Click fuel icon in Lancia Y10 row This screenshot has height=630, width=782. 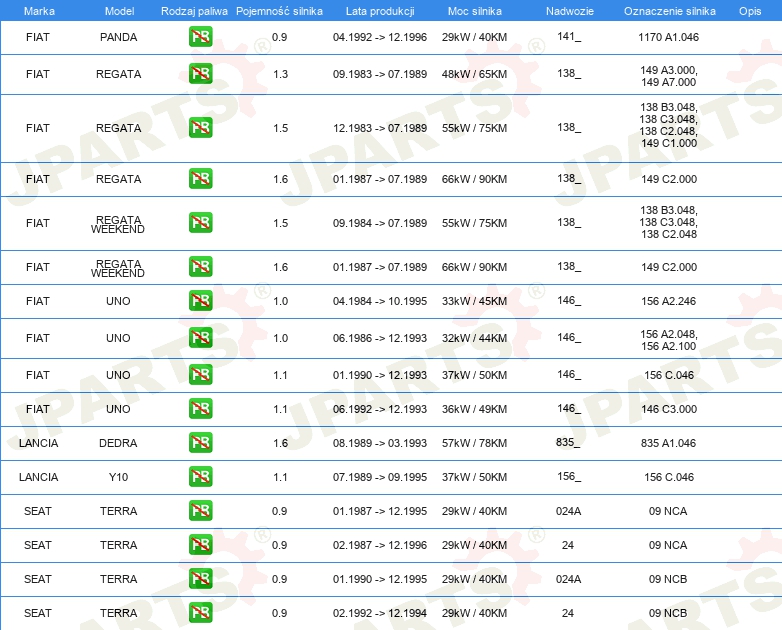pyautogui.click(x=200, y=476)
